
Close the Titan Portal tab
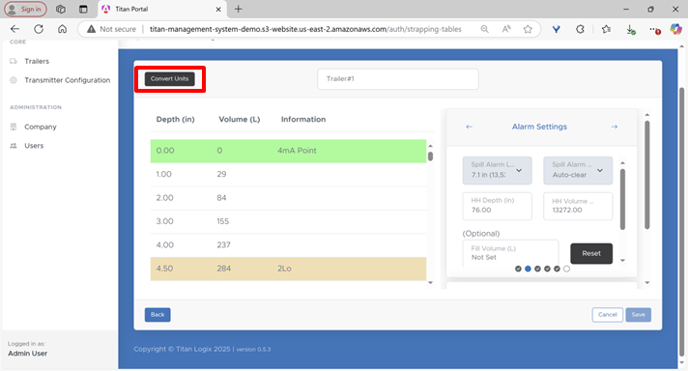point(218,9)
